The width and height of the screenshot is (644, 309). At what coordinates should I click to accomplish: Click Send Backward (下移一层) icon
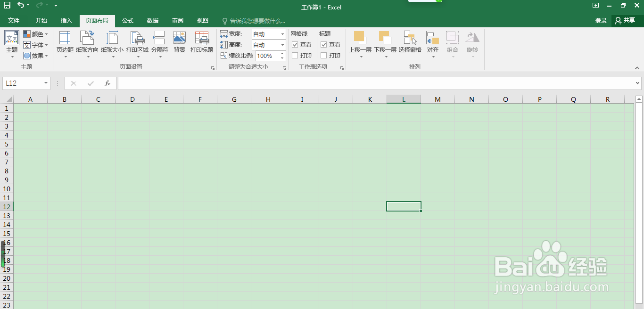(385, 38)
